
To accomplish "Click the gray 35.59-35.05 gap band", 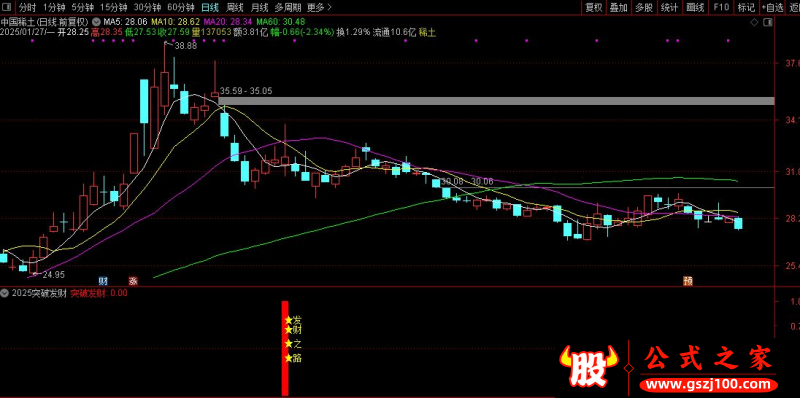I will 496,101.
